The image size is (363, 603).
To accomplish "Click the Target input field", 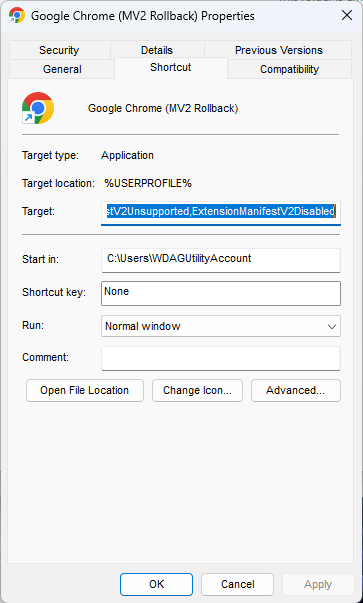I will tap(221, 213).
